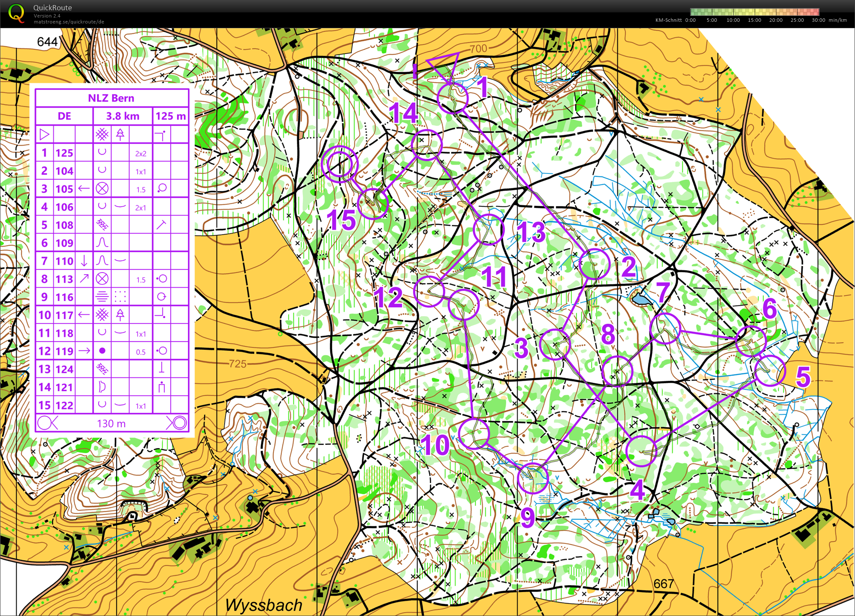The height and width of the screenshot is (616, 855).
Task: Open the matstroeng.se/quickroute/de link
Action: [x=69, y=22]
